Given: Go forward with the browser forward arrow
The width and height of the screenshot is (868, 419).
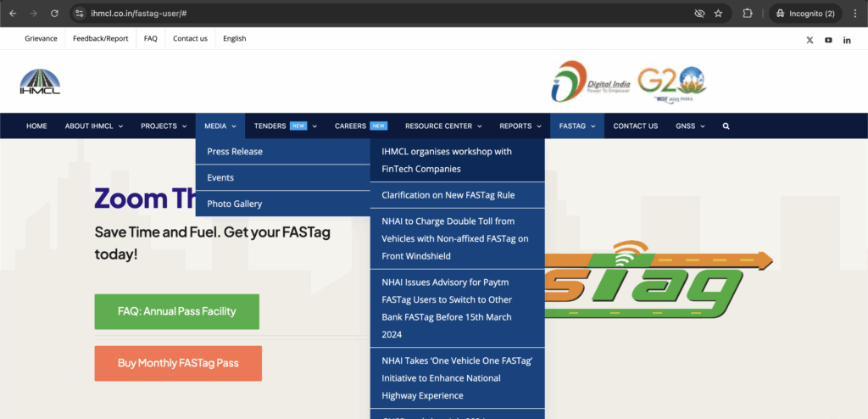Looking at the screenshot, I should pyautogui.click(x=33, y=14).
